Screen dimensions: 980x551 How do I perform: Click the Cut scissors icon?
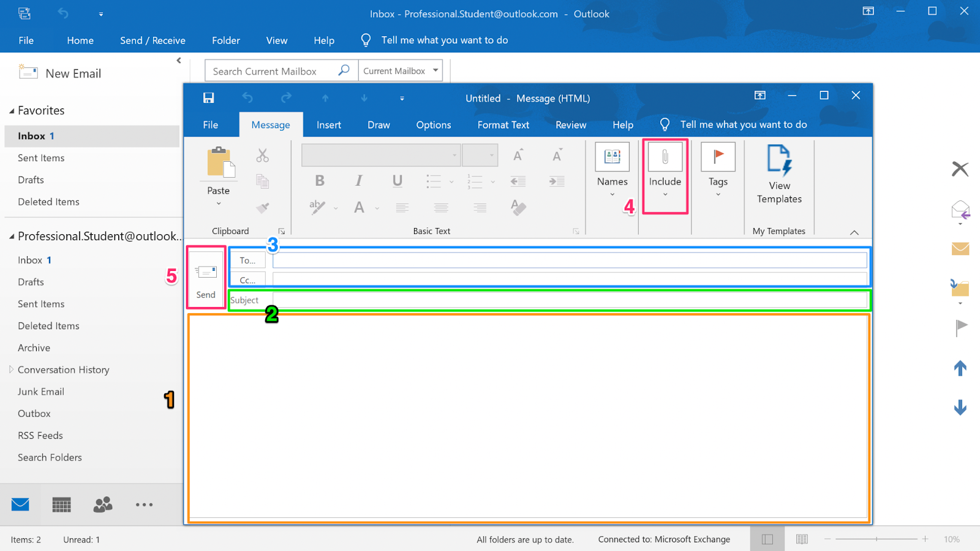[263, 156]
